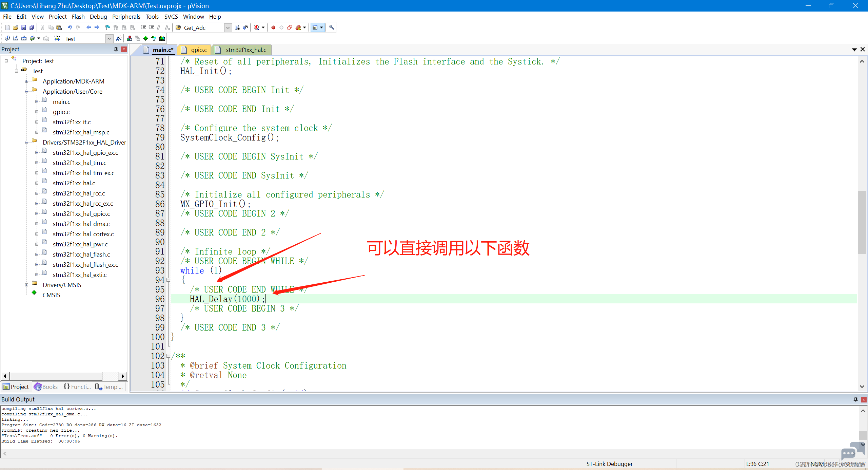868x470 pixels.
Task: Start the debug session with magnifier d icon
Action: pyautogui.click(x=257, y=27)
